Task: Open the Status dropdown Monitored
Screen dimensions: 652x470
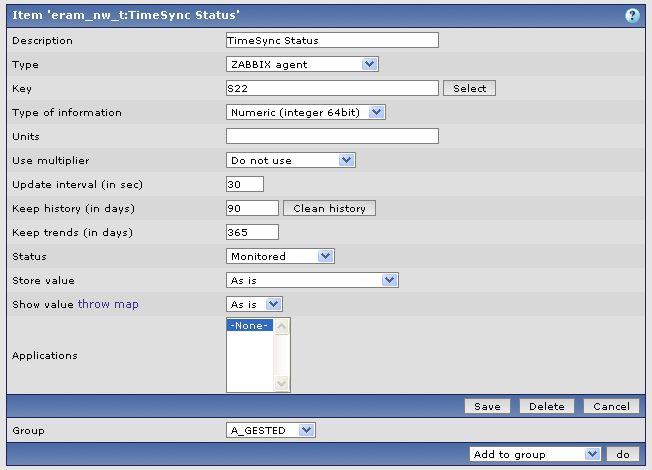Action: (280, 256)
